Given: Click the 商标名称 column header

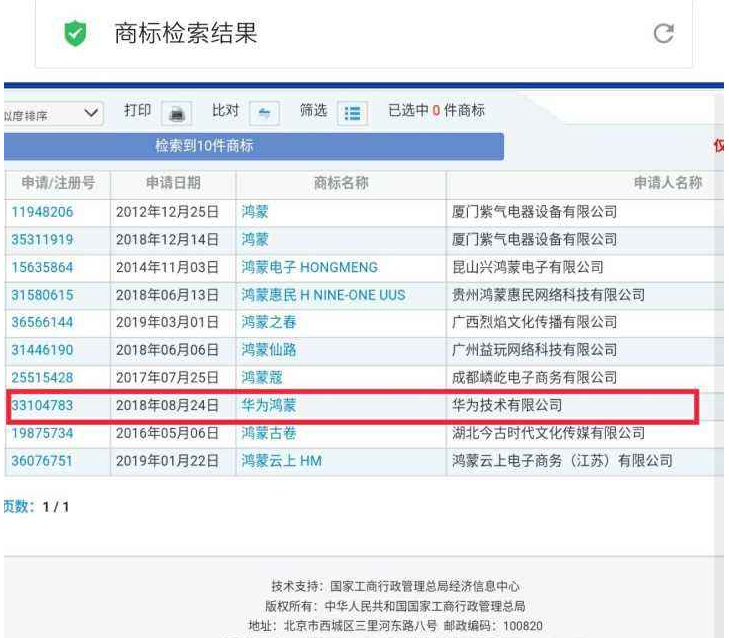Looking at the screenshot, I should (x=341, y=183).
